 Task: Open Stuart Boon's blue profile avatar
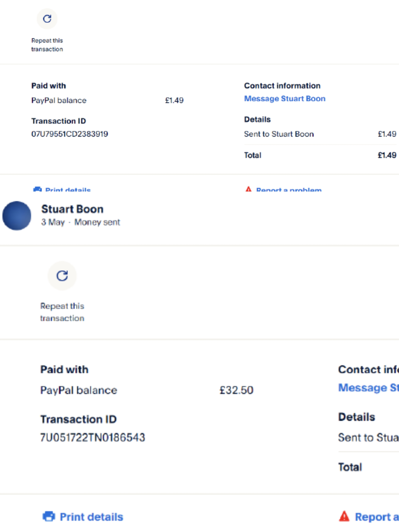17,216
